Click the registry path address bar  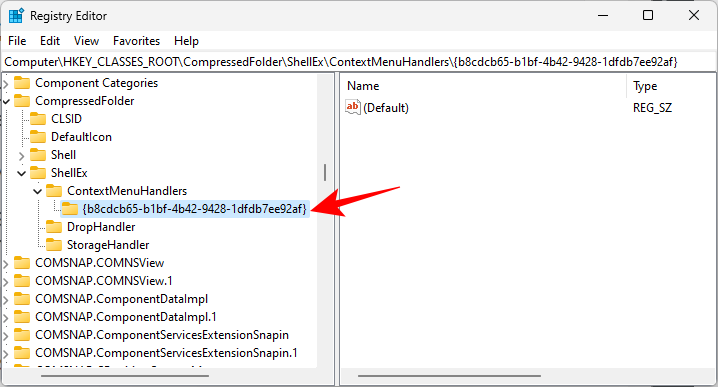(x=359, y=61)
